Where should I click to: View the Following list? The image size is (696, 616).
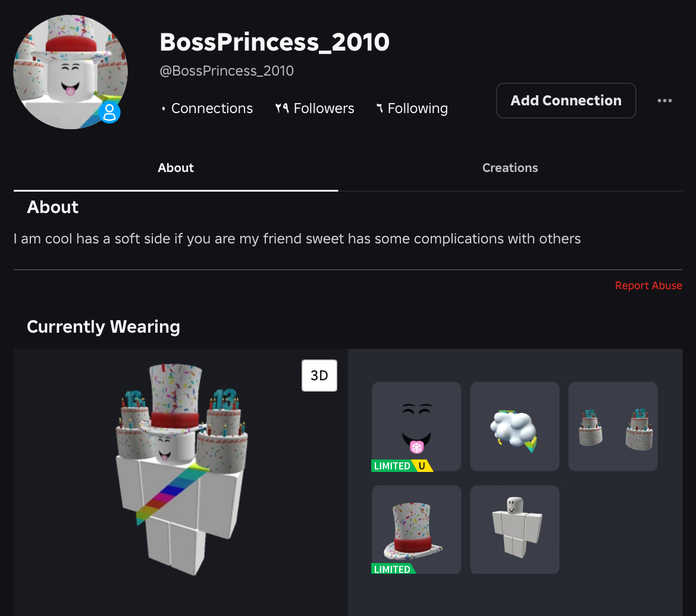pos(412,108)
